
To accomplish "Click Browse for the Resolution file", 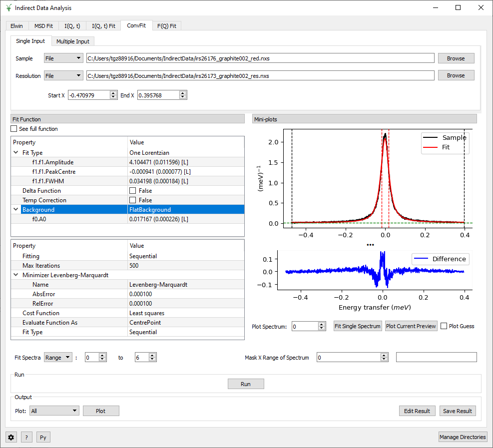I will 456,75.
